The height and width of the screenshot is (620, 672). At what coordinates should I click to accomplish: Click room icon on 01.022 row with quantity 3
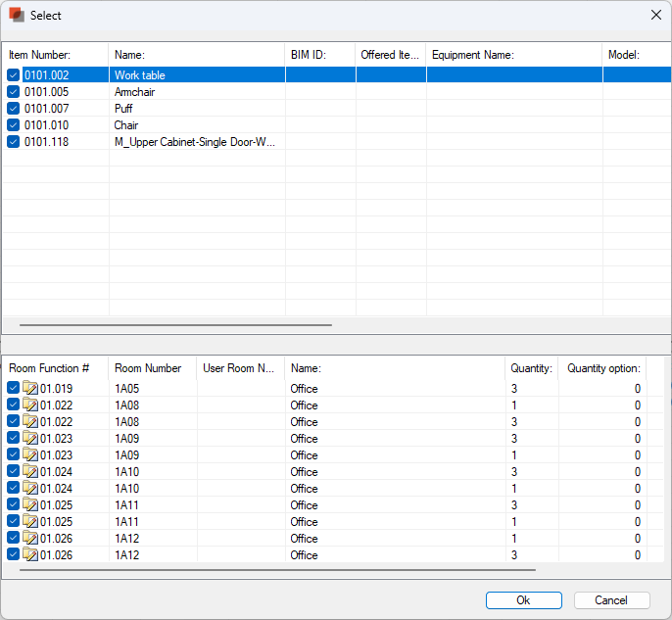(30, 422)
